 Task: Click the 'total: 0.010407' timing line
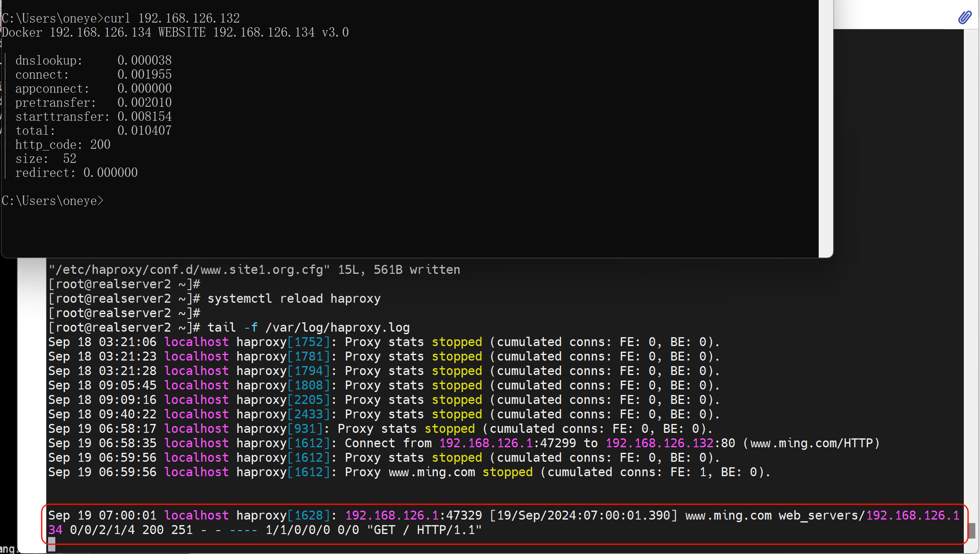pyautogui.click(x=94, y=131)
